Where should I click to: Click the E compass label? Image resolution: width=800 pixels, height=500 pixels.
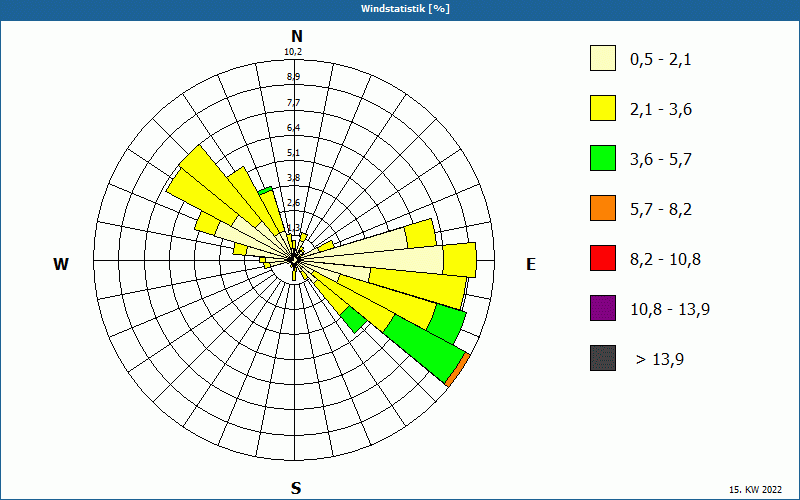point(531,264)
